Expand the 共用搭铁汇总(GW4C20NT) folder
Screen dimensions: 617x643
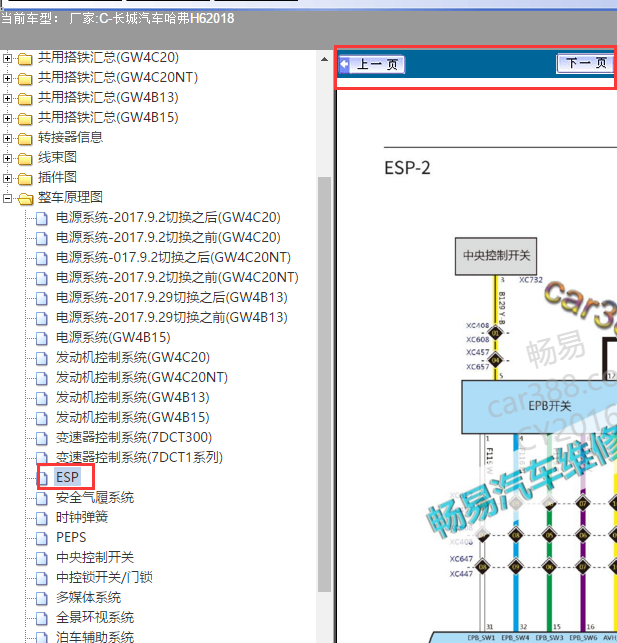click(x=7, y=78)
